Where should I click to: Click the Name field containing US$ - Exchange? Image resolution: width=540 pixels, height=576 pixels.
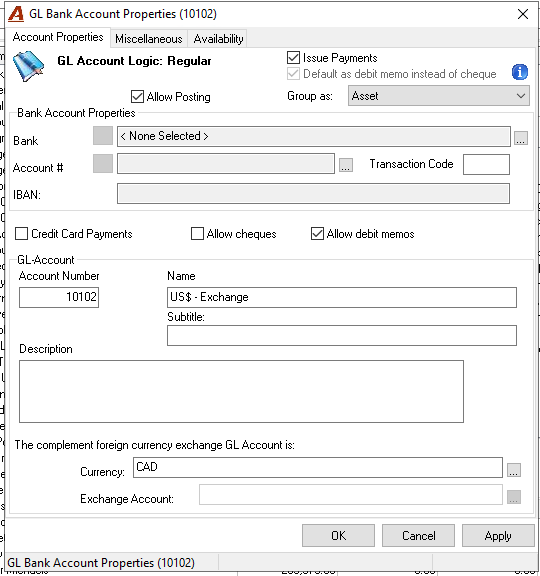342,297
